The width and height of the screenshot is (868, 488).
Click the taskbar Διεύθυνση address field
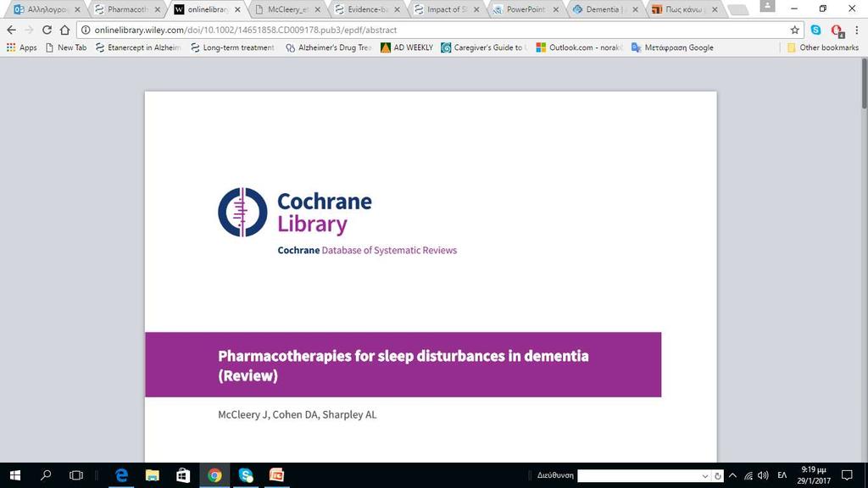pos(637,476)
